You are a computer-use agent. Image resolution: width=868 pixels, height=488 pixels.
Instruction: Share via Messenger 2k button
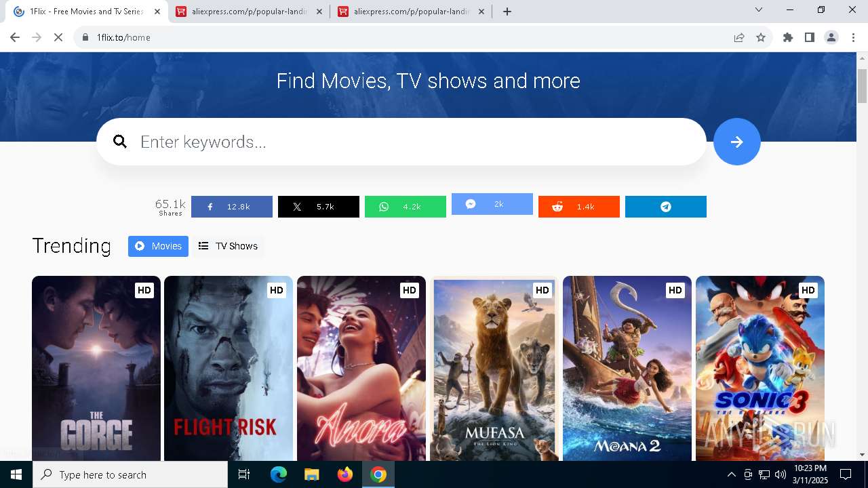[492, 204]
